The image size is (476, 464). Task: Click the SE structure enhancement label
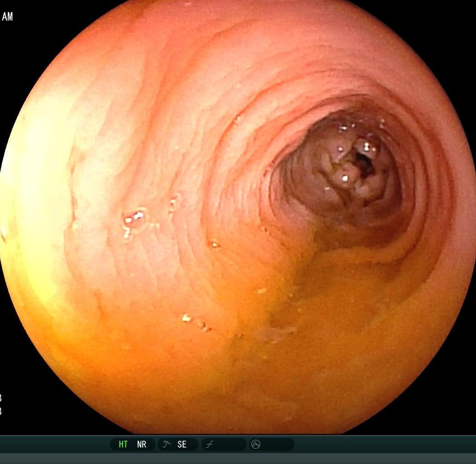[182, 444]
